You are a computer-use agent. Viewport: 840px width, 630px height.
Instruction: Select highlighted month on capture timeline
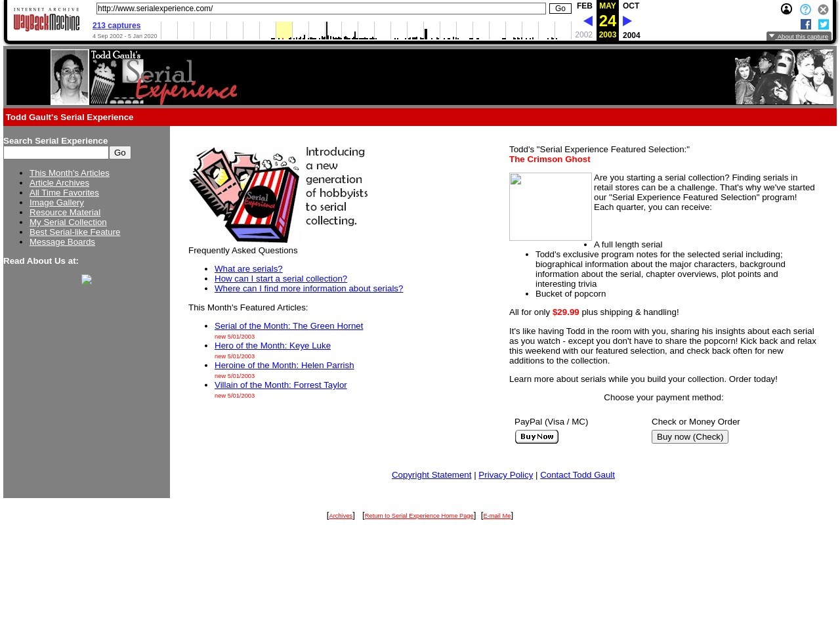pyautogui.click(x=283, y=30)
